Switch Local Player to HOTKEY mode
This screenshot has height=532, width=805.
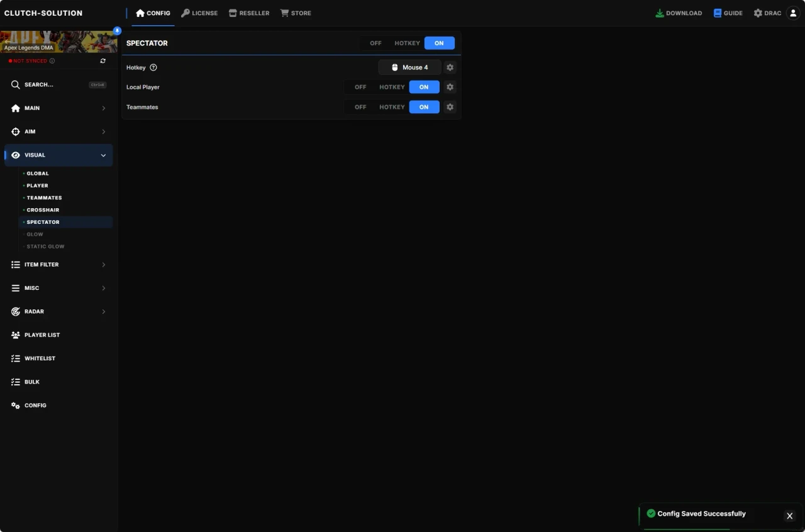[x=391, y=87]
